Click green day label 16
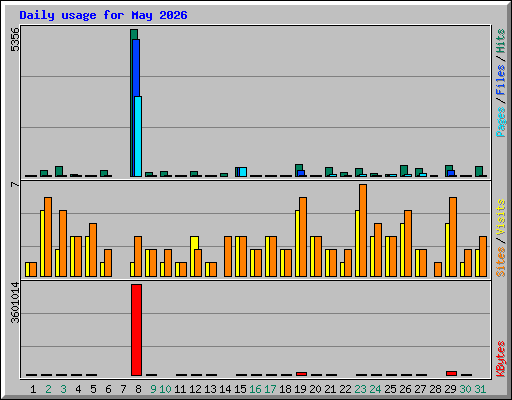The height and width of the screenshot is (400, 512). (x=255, y=389)
